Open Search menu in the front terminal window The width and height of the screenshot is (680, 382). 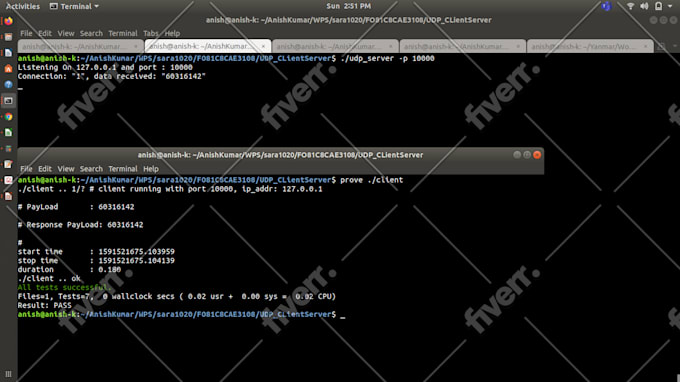[x=91, y=169]
